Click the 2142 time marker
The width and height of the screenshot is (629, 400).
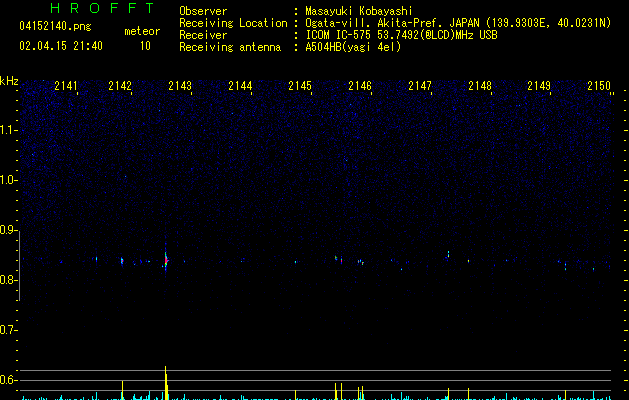[x=120, y=86]
